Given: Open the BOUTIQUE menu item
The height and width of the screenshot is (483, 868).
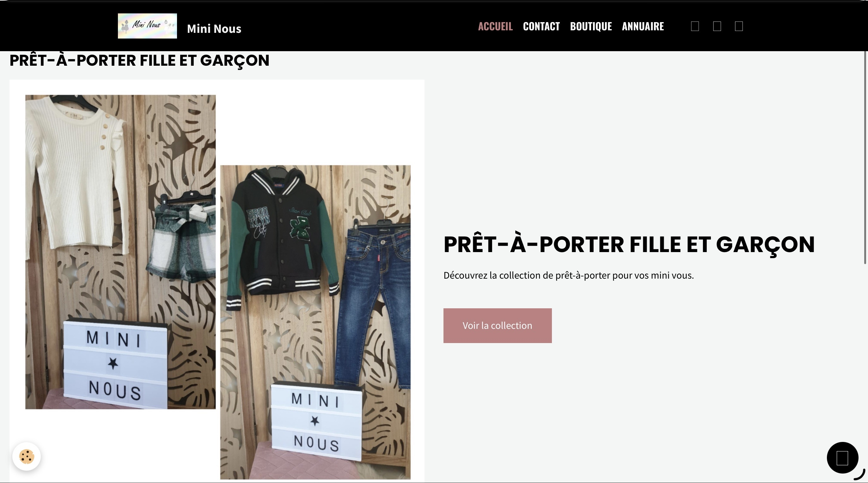Looking at the screenshot, I should click(x=591, y=26).
